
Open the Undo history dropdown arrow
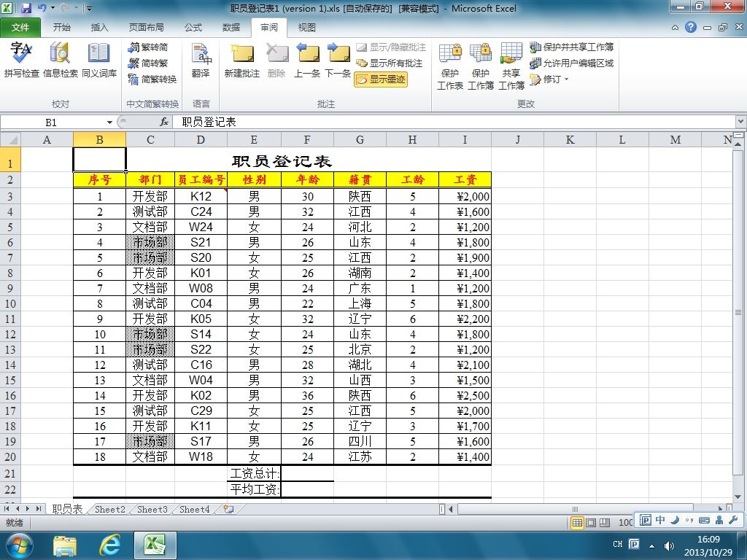53,8
